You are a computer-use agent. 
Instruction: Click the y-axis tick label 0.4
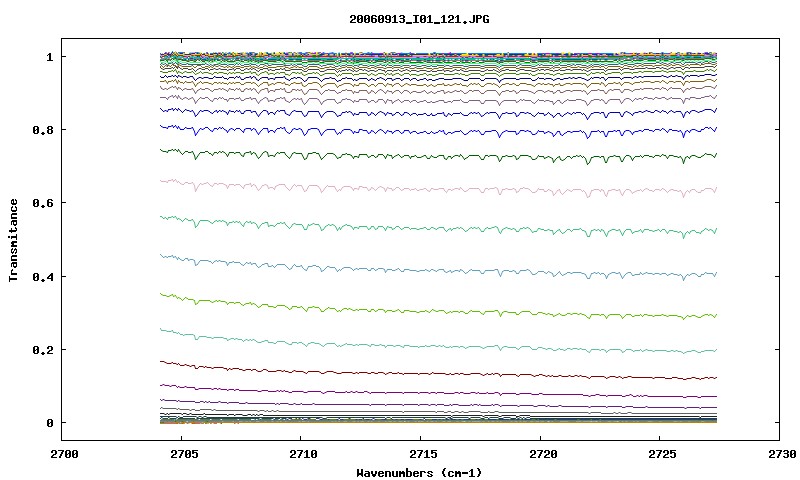pos(43,276)
